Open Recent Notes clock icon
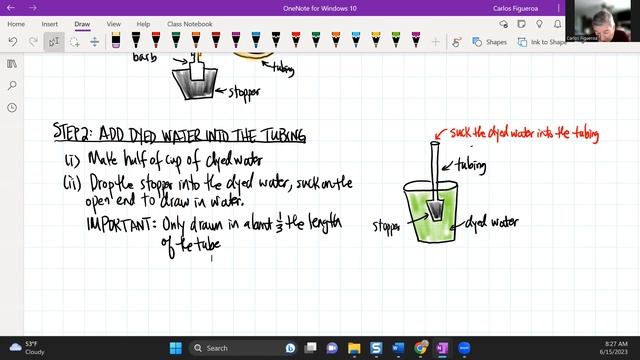The width and height of the screenshot is (640, 360). 12,108
